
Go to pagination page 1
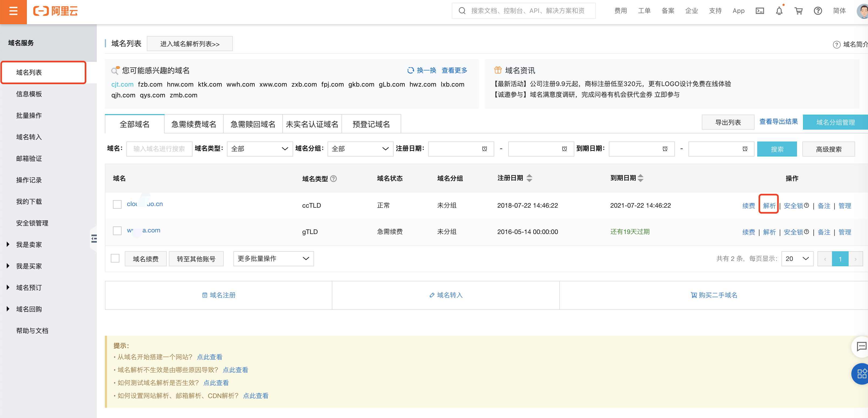840,259
